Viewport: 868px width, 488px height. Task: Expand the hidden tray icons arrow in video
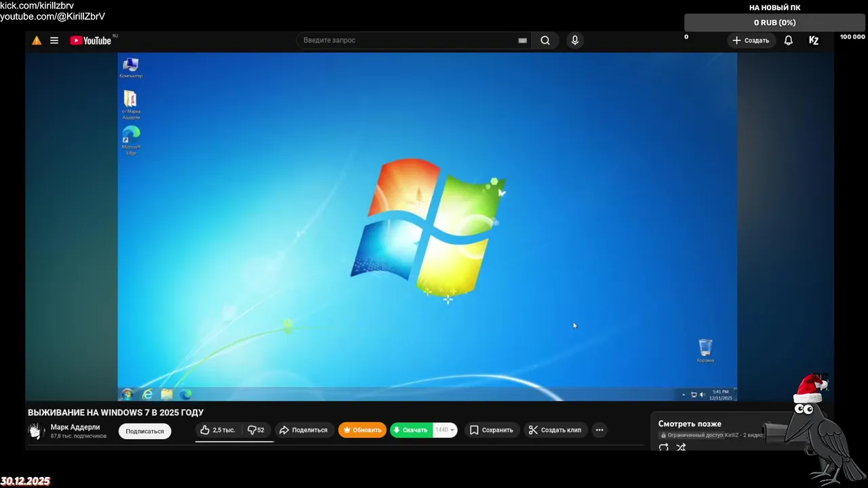pyautogui.click(x=684, y=394)
